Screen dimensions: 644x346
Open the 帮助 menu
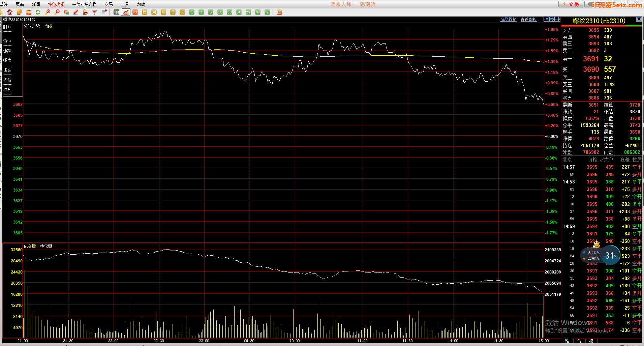(x=141, y=4)
